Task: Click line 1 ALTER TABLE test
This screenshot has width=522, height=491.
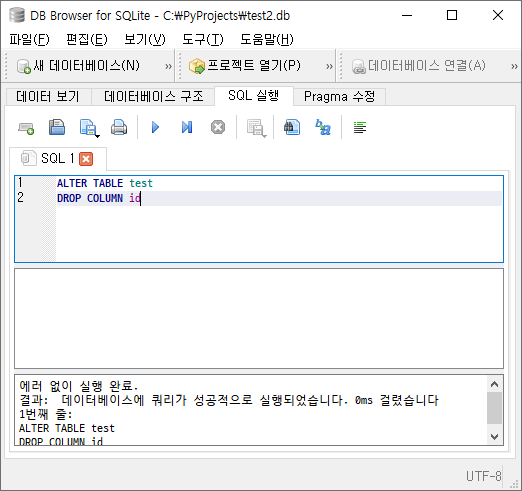Action: point(105,183)
